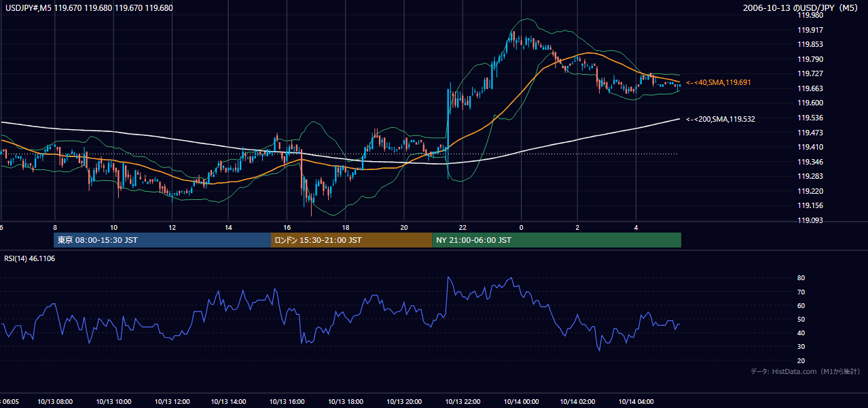This screenshot has height=408, width=868.
Task: Click price axis value 119.410
Action: tap(810, 147)
